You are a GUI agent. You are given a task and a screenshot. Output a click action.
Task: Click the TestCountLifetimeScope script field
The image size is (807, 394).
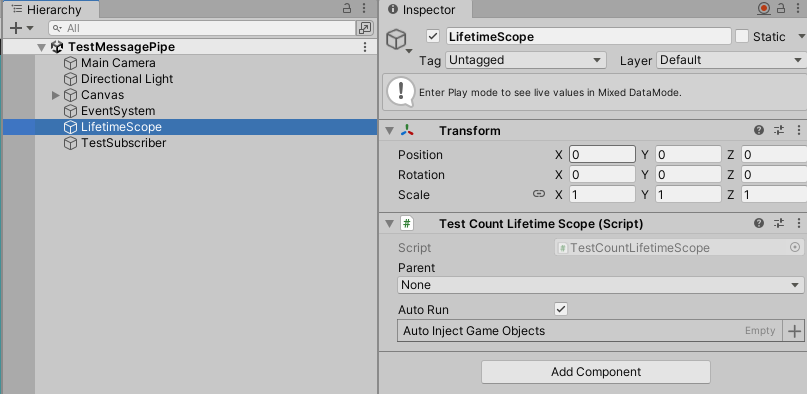tap(679, 248)
